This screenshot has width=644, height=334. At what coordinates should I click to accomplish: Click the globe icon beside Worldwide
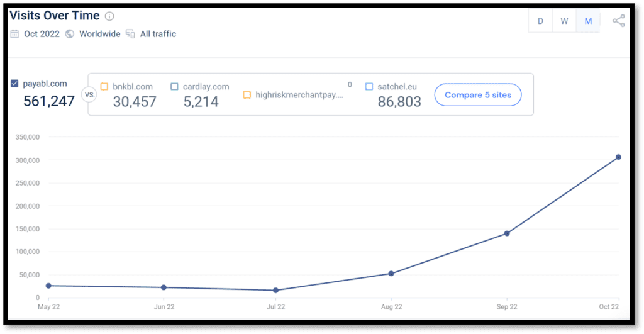70,34
